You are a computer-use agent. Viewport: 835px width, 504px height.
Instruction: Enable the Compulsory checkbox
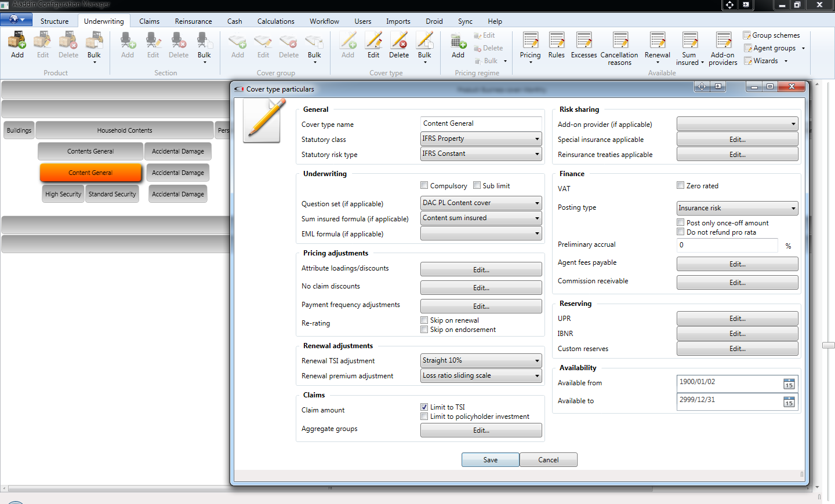(424, 185)
